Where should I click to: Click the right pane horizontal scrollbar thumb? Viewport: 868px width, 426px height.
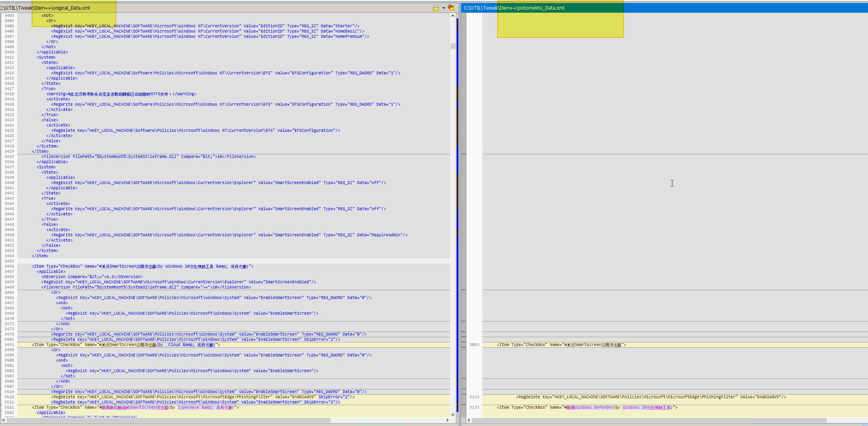point(649,420)
